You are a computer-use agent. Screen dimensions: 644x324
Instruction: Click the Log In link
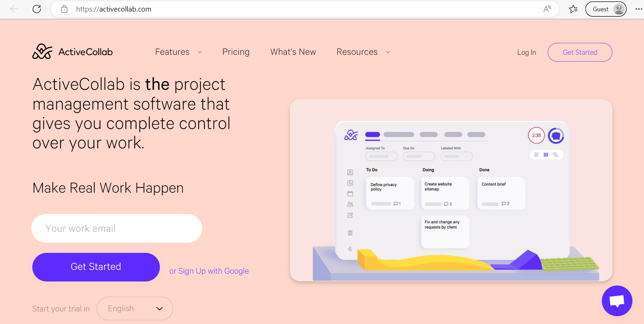(527, 52)
